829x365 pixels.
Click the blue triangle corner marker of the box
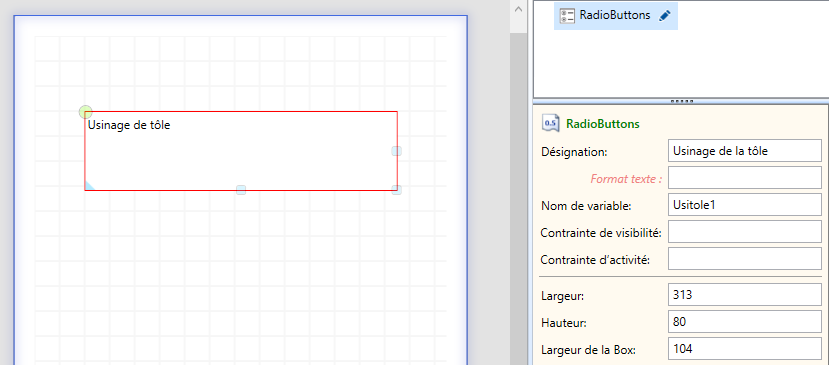pos(89,186)
